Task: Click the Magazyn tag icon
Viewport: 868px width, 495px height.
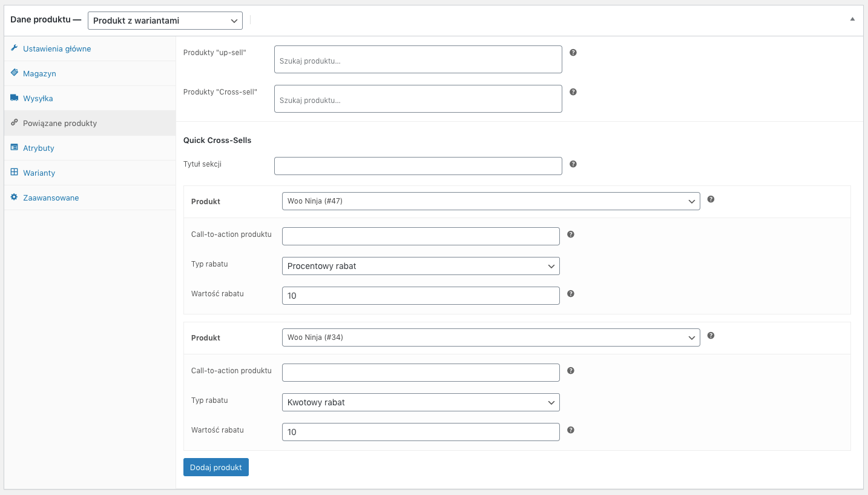Action: tap(15, 73)
